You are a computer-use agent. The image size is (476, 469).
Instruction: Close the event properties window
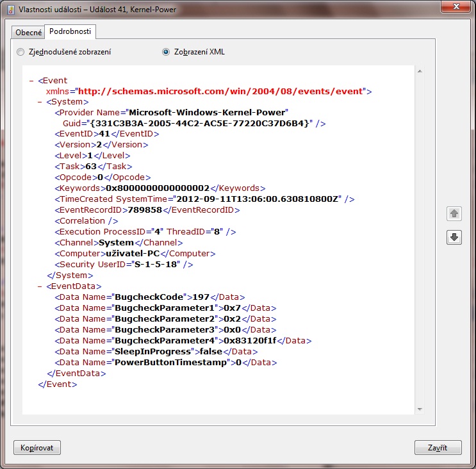(x=456, y=6)
